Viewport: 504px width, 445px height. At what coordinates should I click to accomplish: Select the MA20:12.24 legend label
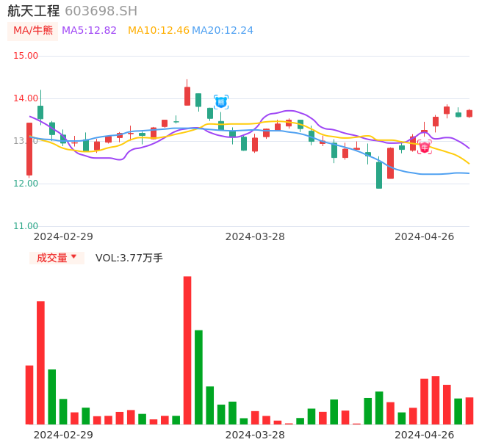click(x=223, y=31)
